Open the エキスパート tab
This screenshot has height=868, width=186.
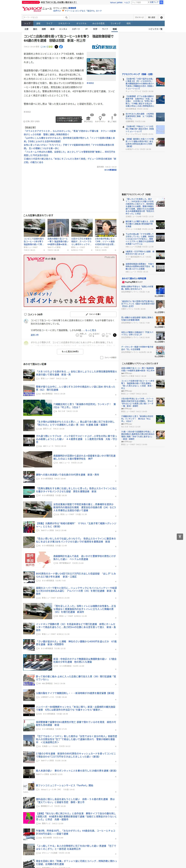[x=64, y=24]
